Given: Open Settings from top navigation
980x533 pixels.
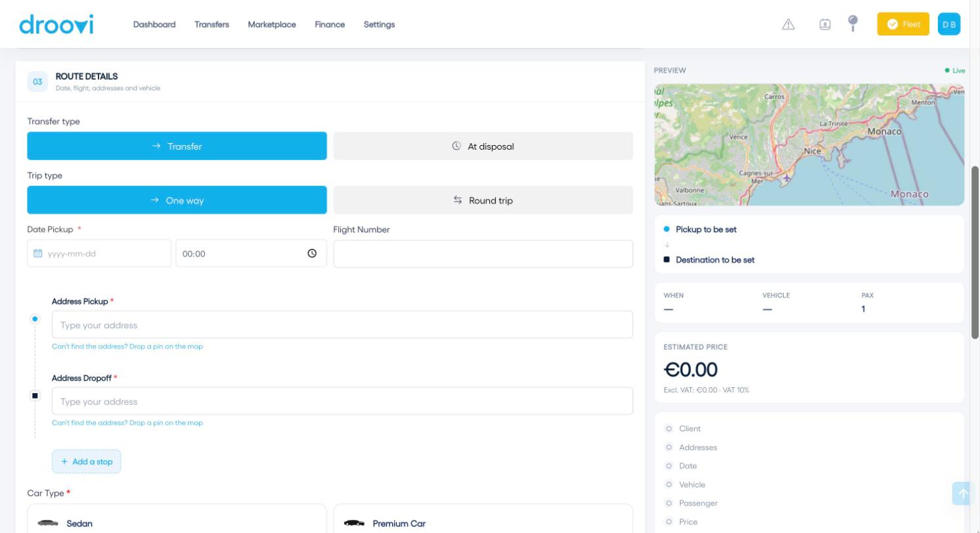Looking at the screenshot, I should 379,24.
